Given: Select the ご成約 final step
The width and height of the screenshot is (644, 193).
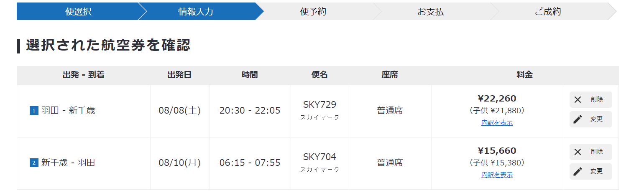Looking at the screenshot, I should click(548, 12).
